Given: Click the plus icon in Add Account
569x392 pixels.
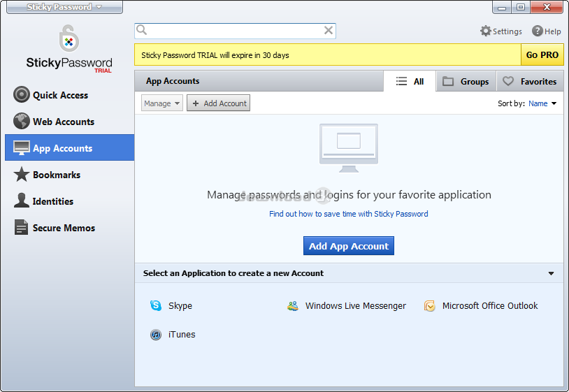Looking at the screenshot, I should click(196, 103).
